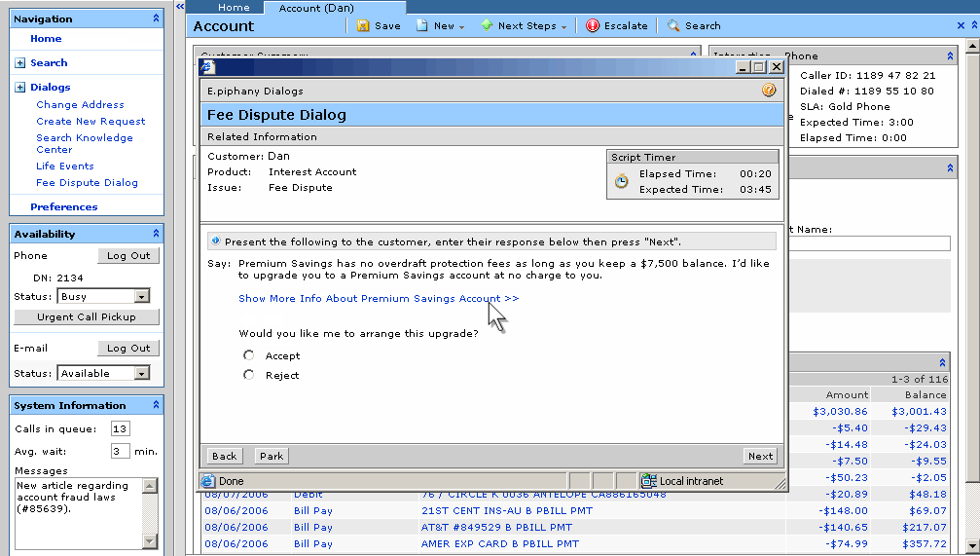The image size is (980, 556).
Task: Click the Next Steps green diamond icon
Action: point(487,26)
